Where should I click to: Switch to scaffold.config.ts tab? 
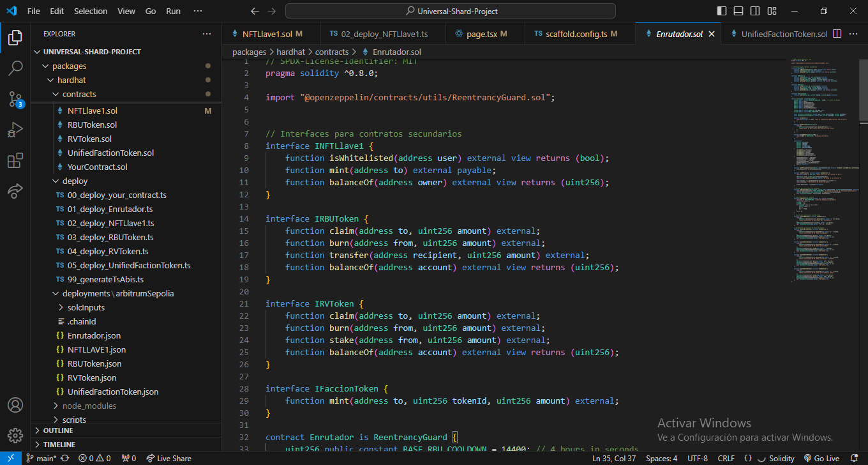[x=576, y=34]
